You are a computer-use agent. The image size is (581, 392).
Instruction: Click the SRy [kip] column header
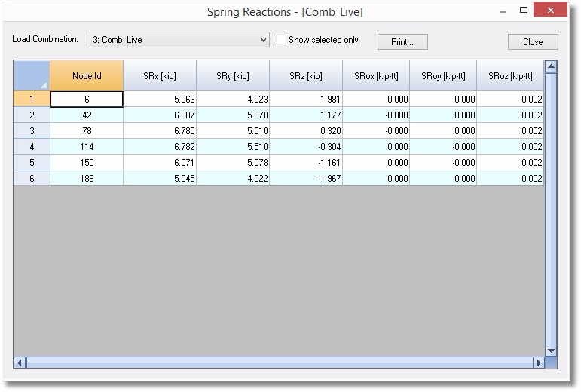coord(233,75)
